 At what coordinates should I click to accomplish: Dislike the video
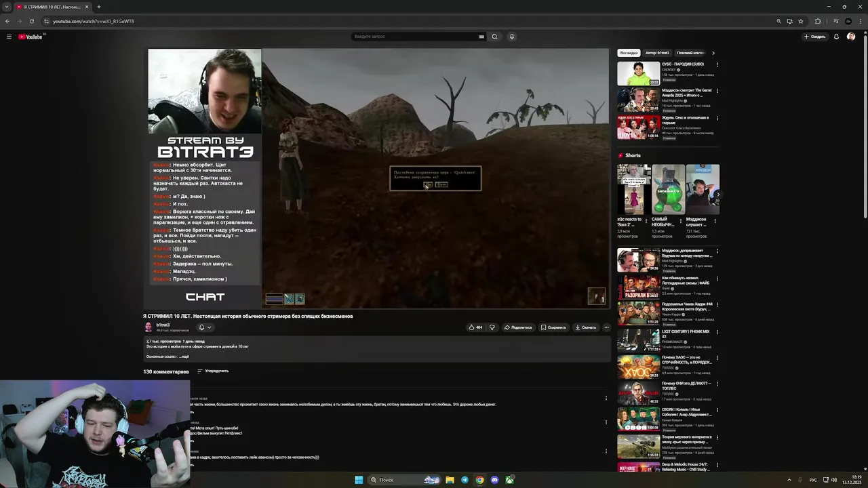point(492,327)
